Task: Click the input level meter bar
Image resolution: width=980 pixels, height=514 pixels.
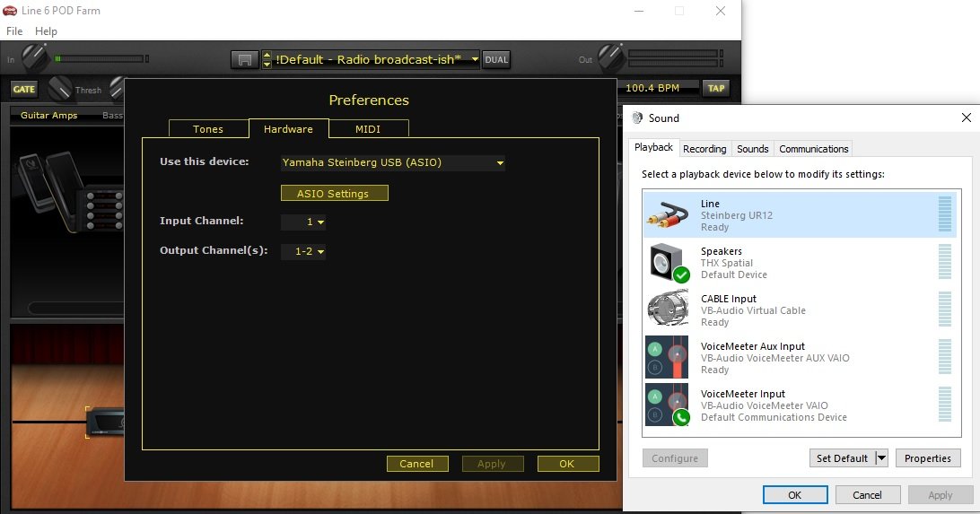Action: click(x=100, y=58)
